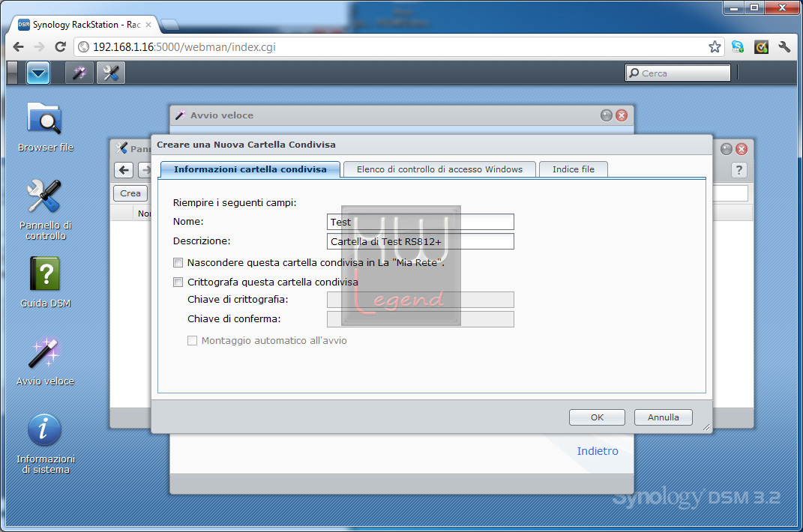
Task: Grab the dialog resize handle corner
Action: (706, 427)
